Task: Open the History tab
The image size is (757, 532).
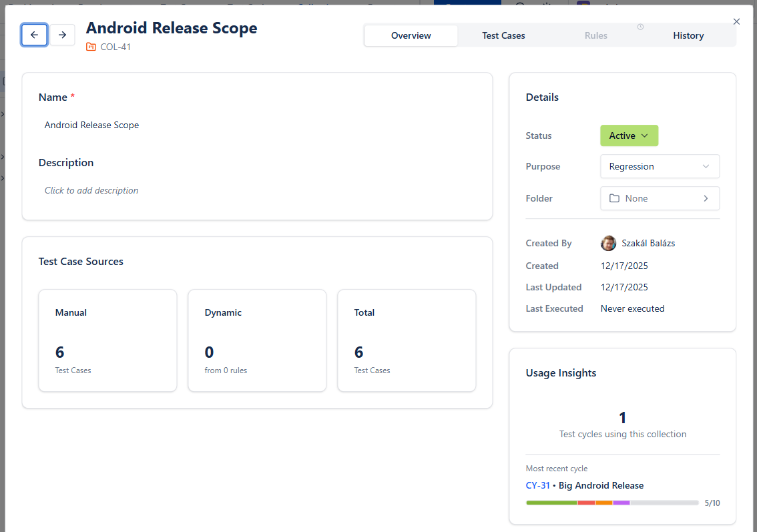Action: pyautogui.click(x=688, y=35)
